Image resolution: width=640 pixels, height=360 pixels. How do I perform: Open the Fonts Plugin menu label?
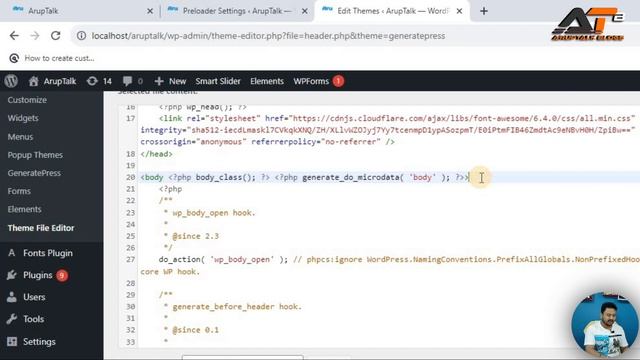[x=48, y=253]
